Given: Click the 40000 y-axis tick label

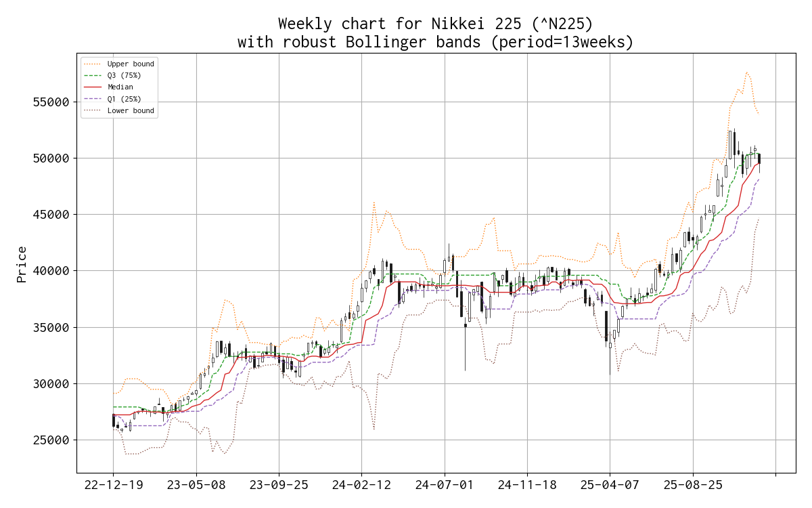Looking at the screenshot, I should [x=52, y=271].
